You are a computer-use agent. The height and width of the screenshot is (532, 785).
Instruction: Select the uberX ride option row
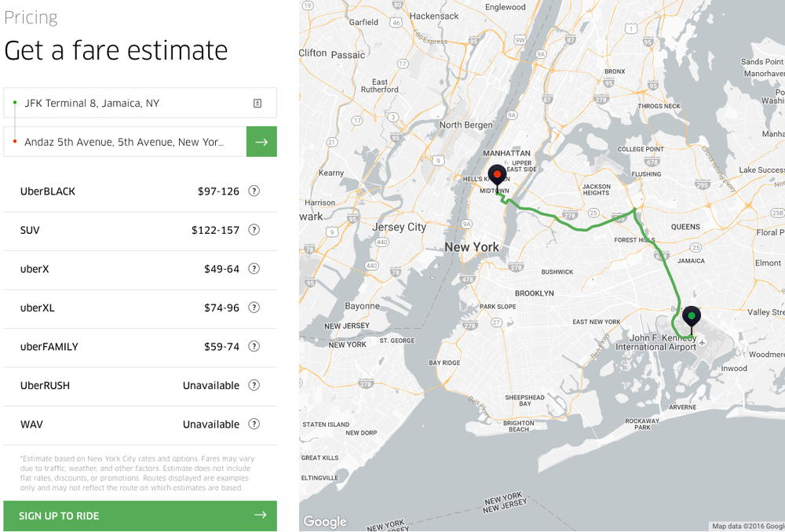[x=118, y=268]
